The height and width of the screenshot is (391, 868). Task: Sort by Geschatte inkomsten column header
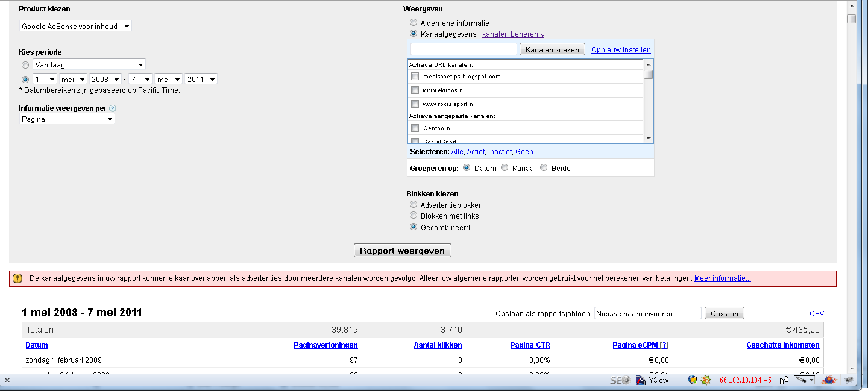[783, 345]
